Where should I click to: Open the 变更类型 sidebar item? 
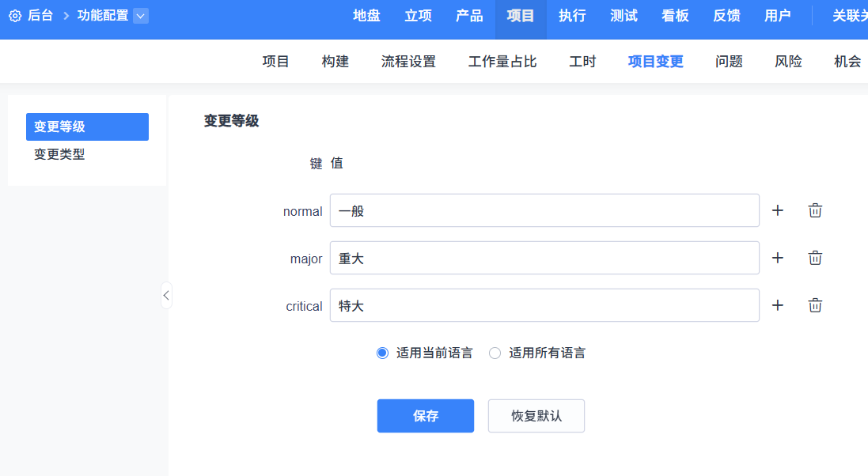click(59, 154)
